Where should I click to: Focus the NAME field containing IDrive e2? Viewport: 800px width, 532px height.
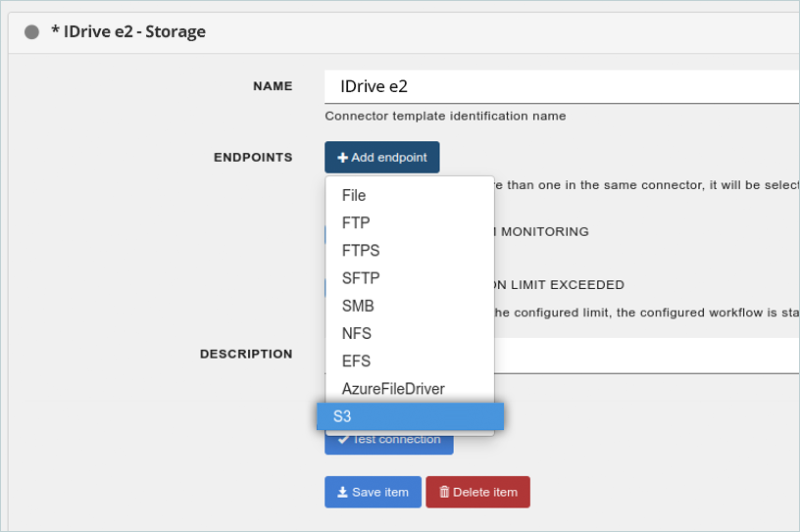click(559, 86)
